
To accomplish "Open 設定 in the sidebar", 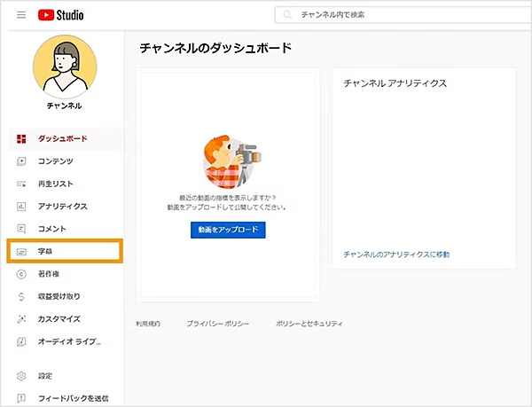I will [65, 376].
